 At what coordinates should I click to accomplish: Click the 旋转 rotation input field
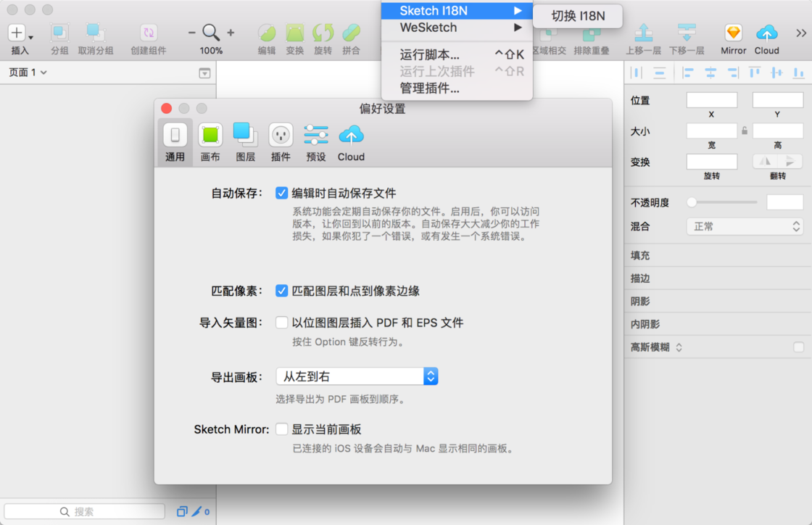[x=711, y=162]
